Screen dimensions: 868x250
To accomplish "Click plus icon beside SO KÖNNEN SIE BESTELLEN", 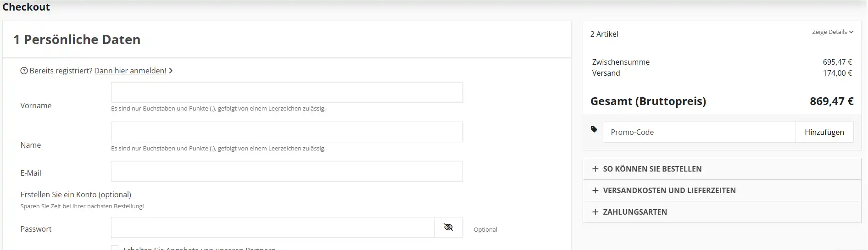I will [595, 169].
